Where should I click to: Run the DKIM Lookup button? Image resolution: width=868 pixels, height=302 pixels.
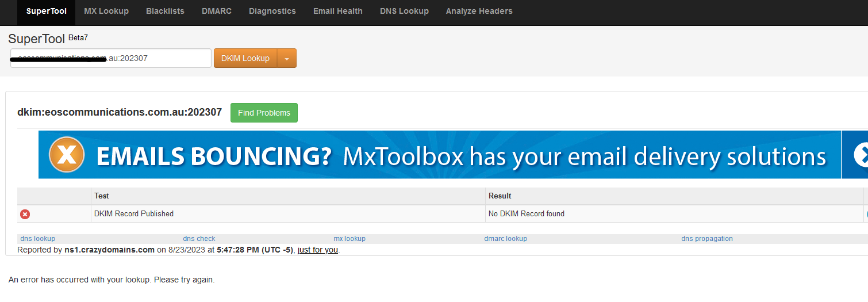245,58
